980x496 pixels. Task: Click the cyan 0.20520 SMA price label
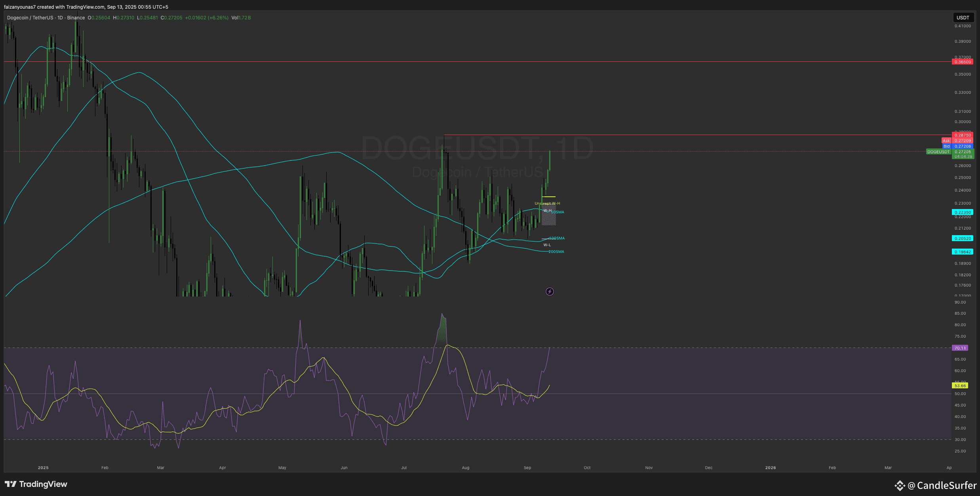pos(962,238)
